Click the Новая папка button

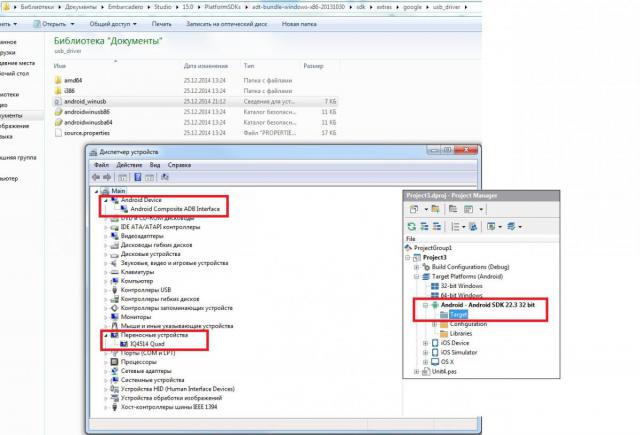point(299,24)
